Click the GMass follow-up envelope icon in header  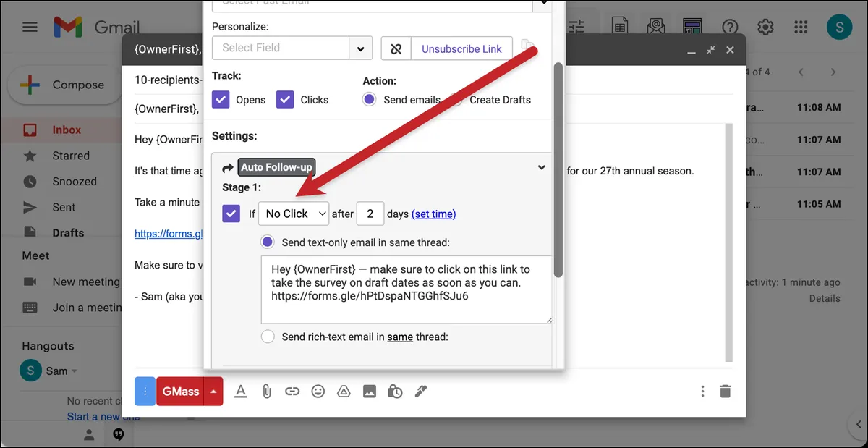point(656,28)
